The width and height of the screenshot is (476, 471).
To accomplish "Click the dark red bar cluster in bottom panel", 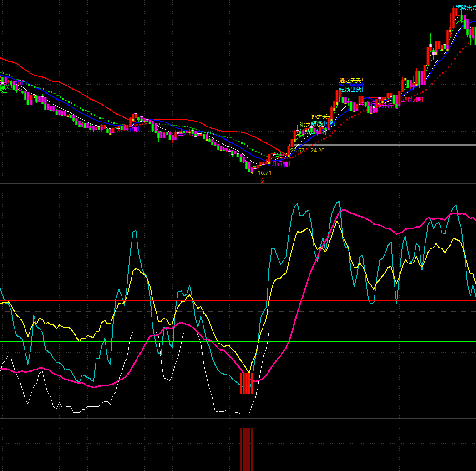I will point(246,450).
